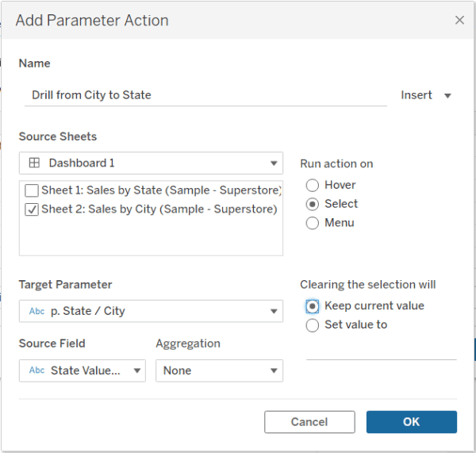Confirm with the OK button
This screenshot has width=476, height=453.
411,421
